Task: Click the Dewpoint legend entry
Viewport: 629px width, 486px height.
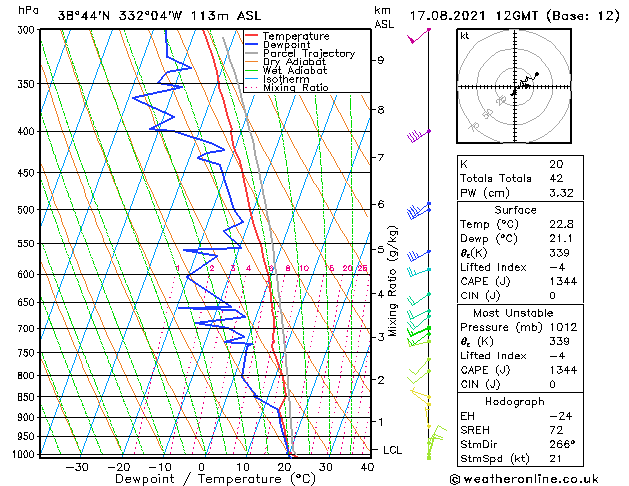Action: click(286, 45)
